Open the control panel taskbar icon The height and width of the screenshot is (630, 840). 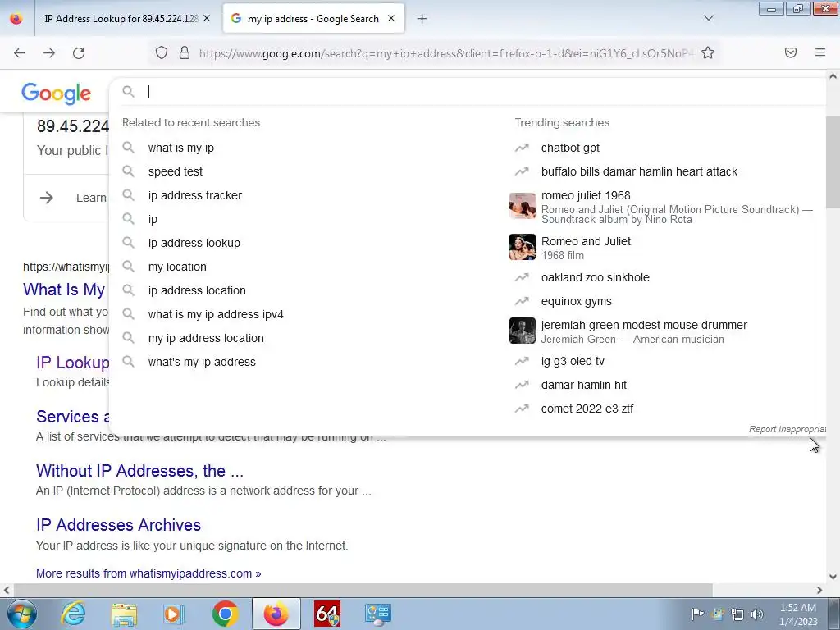point(378,614)
